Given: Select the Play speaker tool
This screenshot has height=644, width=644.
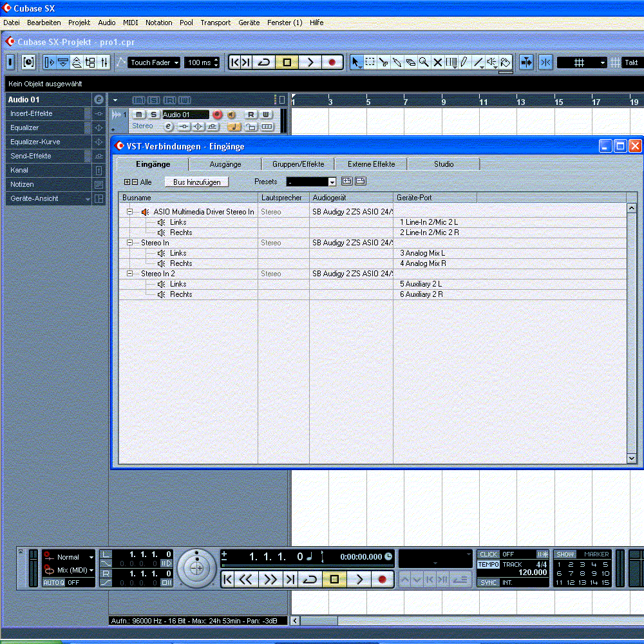Looking at the screenshot, I should [491, 62].
